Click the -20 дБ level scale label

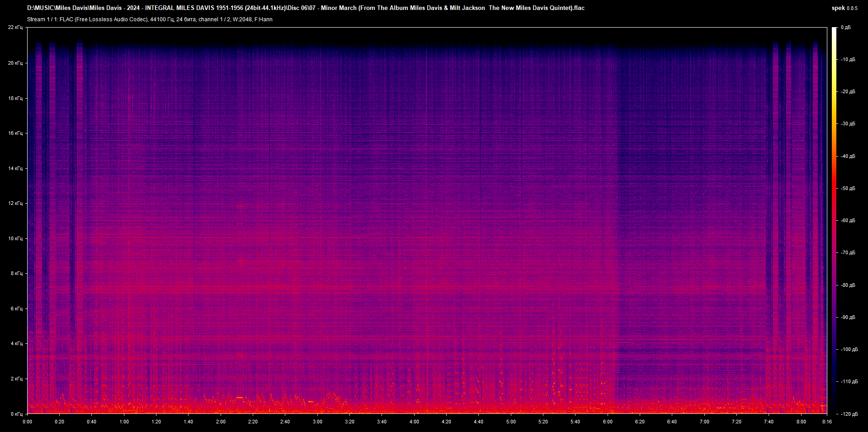coord(848,92)
